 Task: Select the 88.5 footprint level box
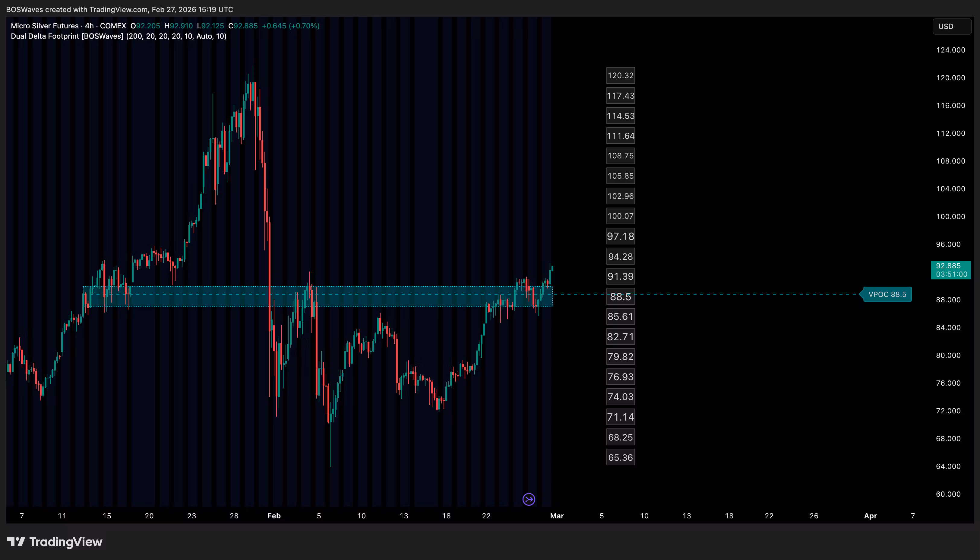[620, 297]
